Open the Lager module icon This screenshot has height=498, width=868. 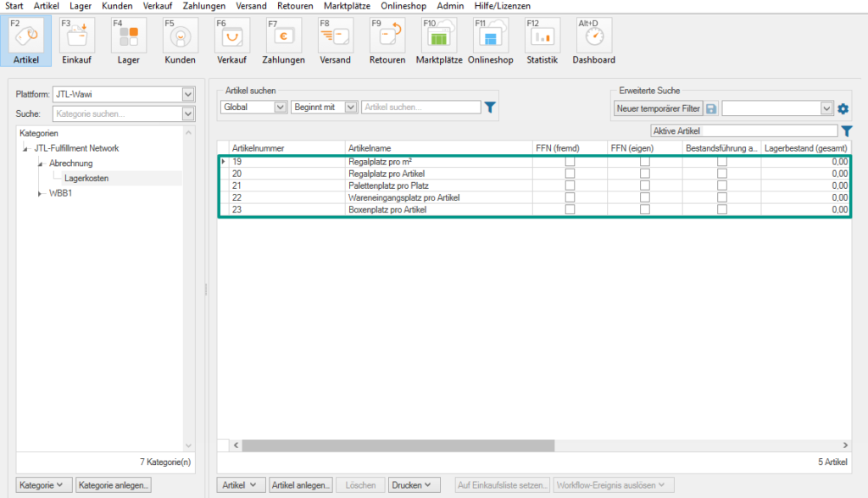point(129,35)
